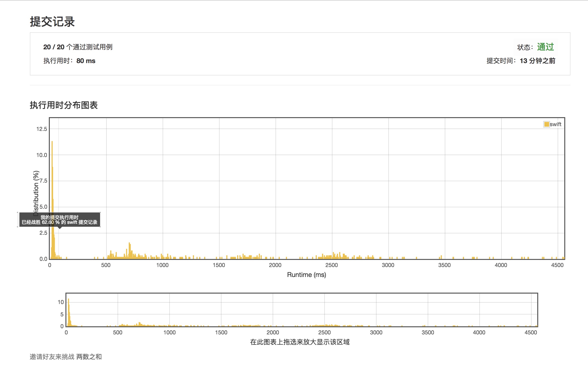Click the swift legend color swatch
The width and height of the screenshot is (588, 369).
(x=546, y=124)
